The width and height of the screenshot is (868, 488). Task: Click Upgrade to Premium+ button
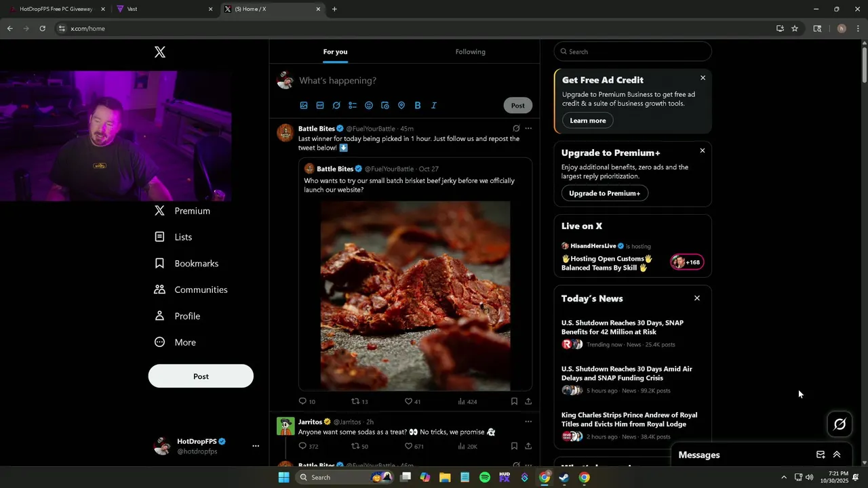605,193
